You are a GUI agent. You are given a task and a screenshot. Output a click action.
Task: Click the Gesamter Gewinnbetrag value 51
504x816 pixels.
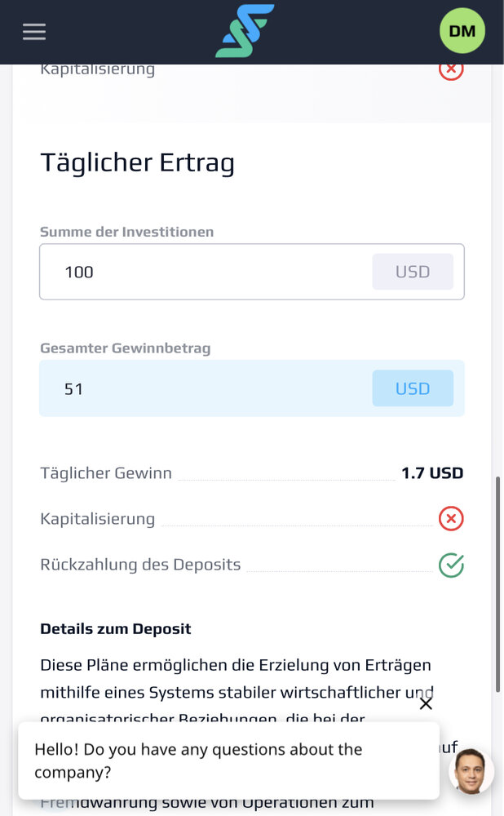click(x=73, y=388)
